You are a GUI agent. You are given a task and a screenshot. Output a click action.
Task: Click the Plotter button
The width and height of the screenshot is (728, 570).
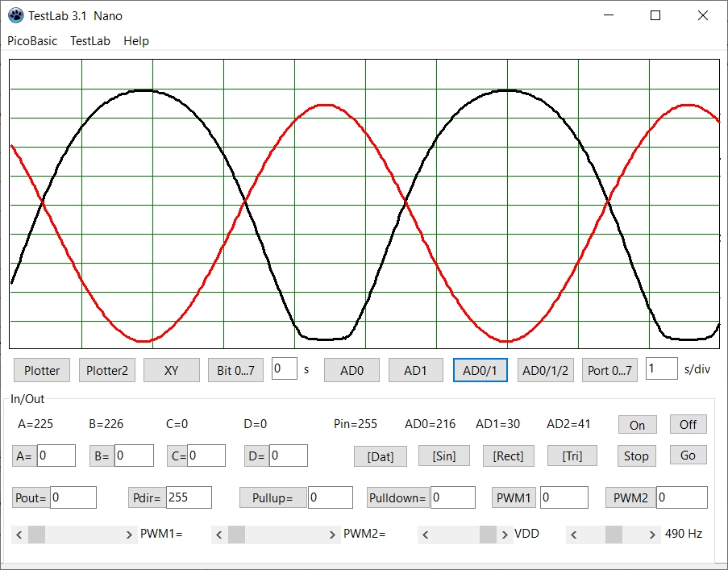point(42,370)
